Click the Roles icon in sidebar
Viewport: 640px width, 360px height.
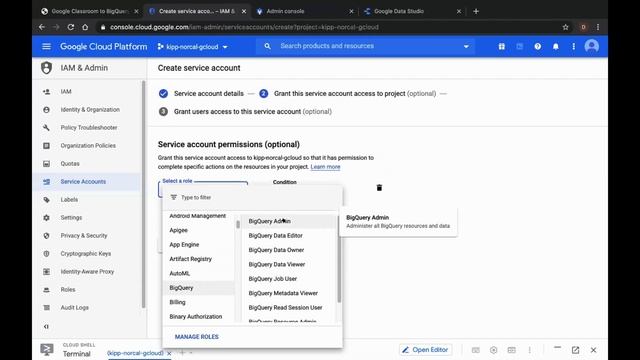click(47, 289)
